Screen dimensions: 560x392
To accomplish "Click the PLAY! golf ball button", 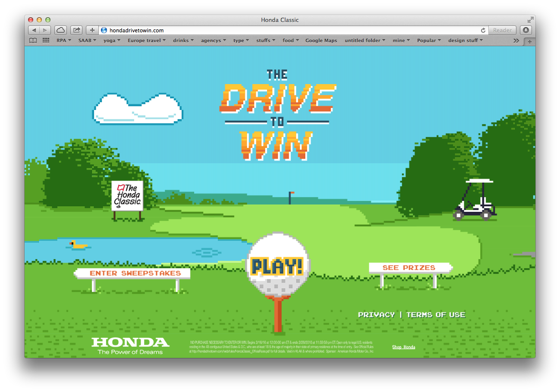I will coord(278,265).
